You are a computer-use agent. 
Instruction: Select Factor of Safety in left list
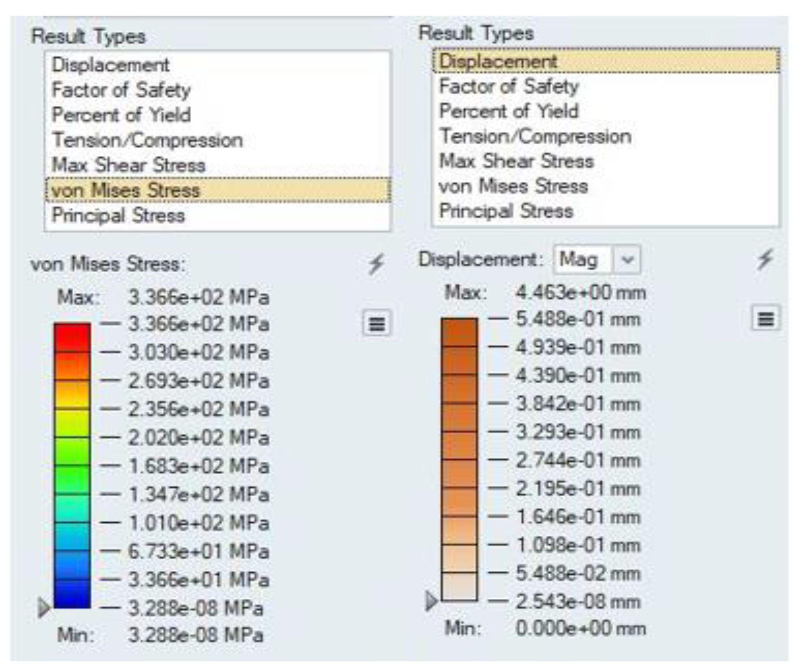[121, 90]
